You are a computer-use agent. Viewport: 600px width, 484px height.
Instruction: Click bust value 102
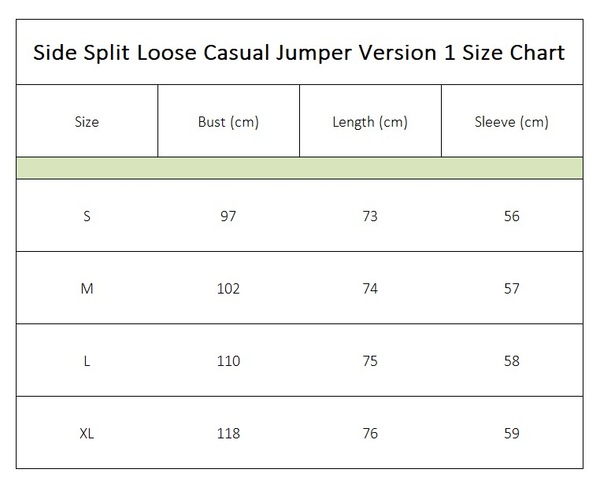[228, 288]
